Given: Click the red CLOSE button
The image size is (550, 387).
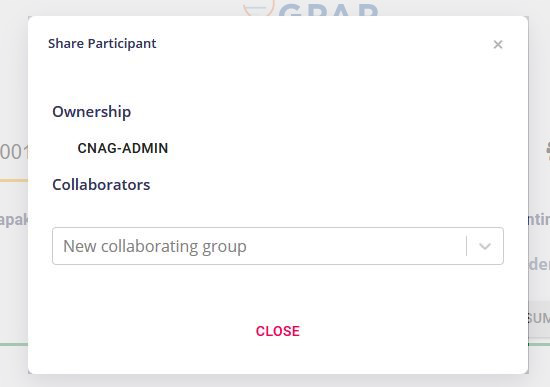Looking at the screenshot, I should click(277, 331).
